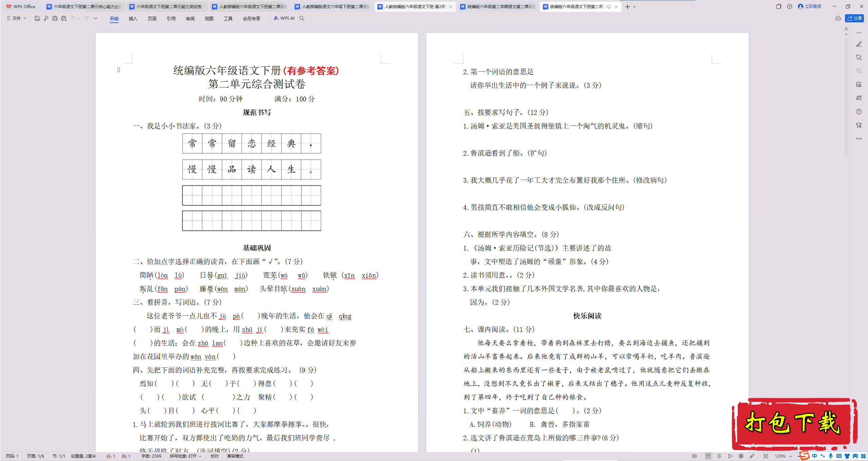Open the 会员专享 ribbon tab
The height and width of the screenshot is (461, 868).
click(252, 19)
